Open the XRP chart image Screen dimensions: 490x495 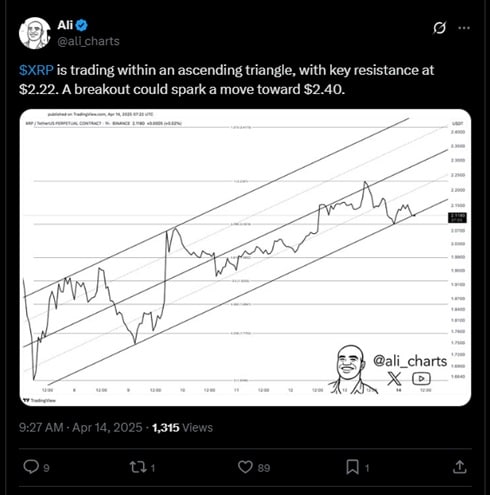pyautogui.click(x=245, y=257)
